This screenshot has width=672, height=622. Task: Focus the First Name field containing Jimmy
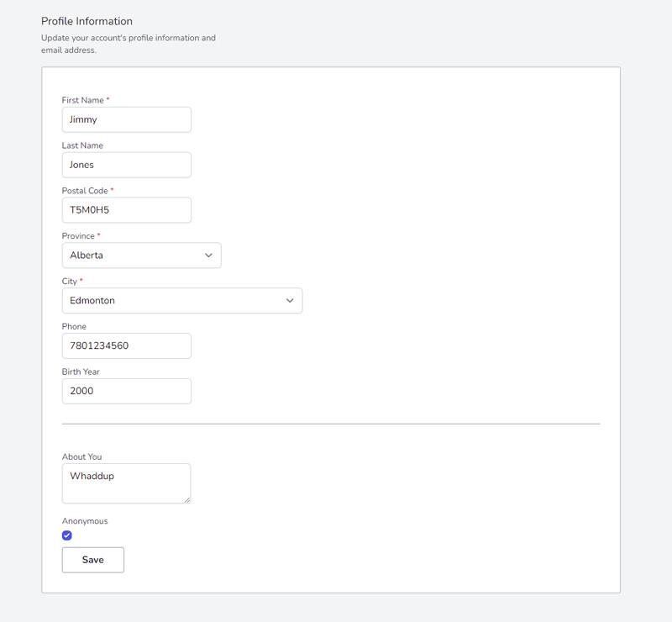click(x=127, y=119)
